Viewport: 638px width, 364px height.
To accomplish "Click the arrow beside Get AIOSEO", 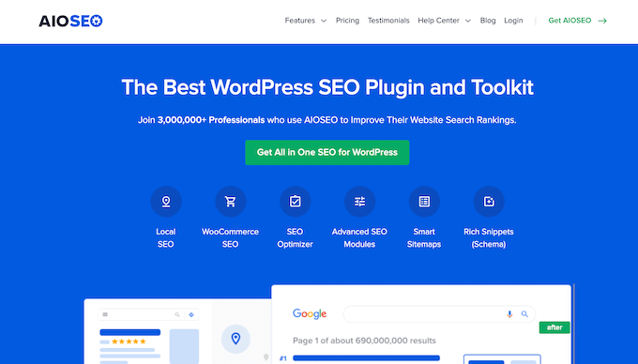I will pos(602,21).
